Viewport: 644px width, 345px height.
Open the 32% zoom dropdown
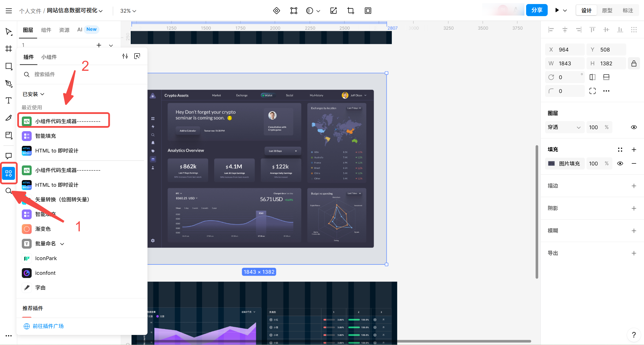point(128,11)
